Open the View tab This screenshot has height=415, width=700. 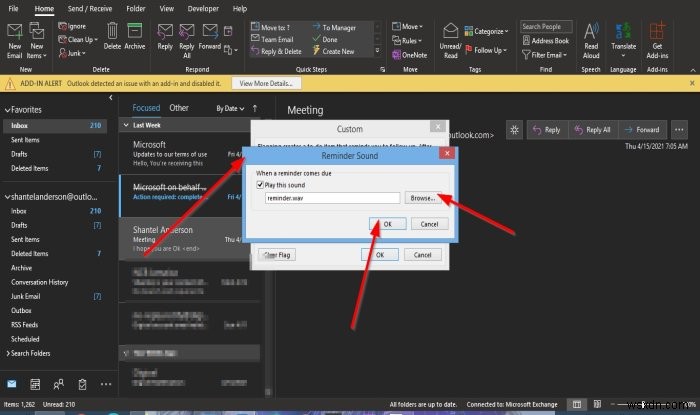(x=167, y=8)
